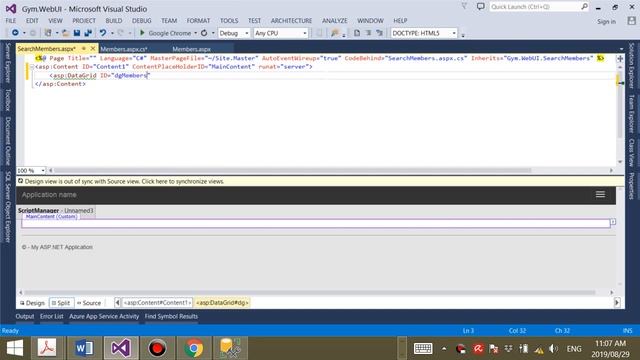Click the Save All toolbar icon
The image size is (640, 360).
pos(88,33)
